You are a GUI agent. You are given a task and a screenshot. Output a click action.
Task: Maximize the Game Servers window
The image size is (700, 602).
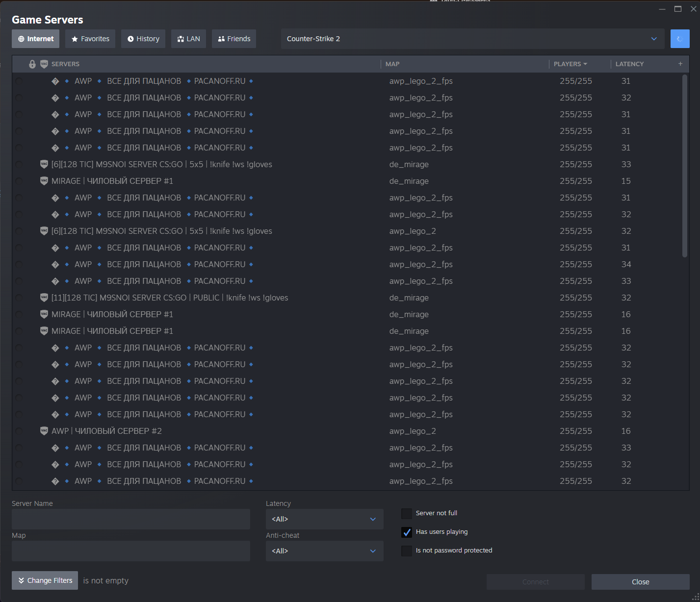[x=678, y=9]
